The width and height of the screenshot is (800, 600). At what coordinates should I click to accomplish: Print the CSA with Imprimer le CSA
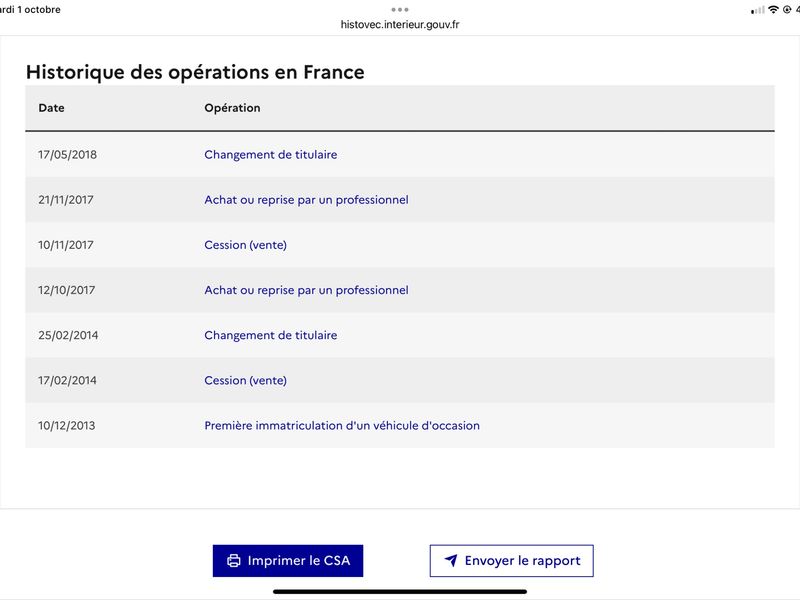[288, 561]
